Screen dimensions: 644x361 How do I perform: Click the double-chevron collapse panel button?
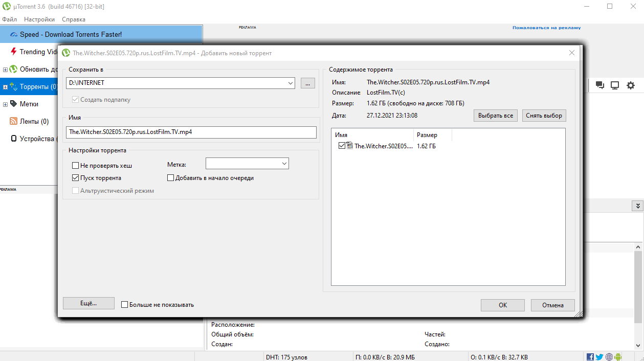637,206
